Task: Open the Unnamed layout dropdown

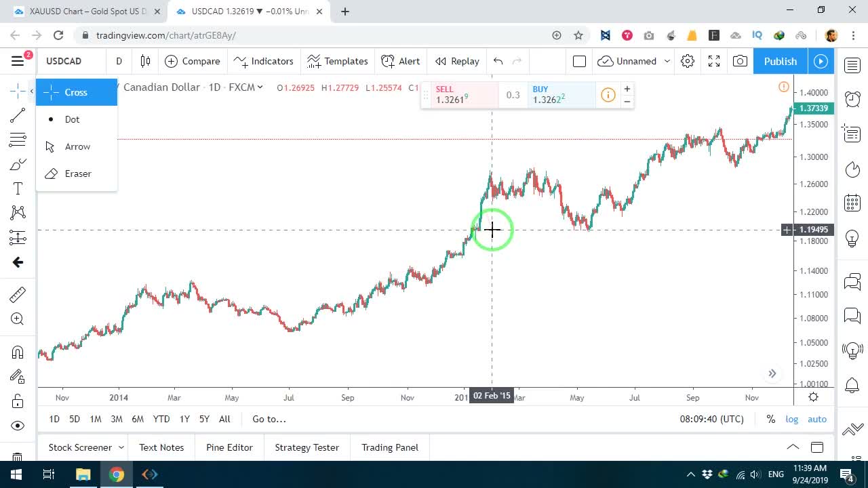Action: click(633, 61)
